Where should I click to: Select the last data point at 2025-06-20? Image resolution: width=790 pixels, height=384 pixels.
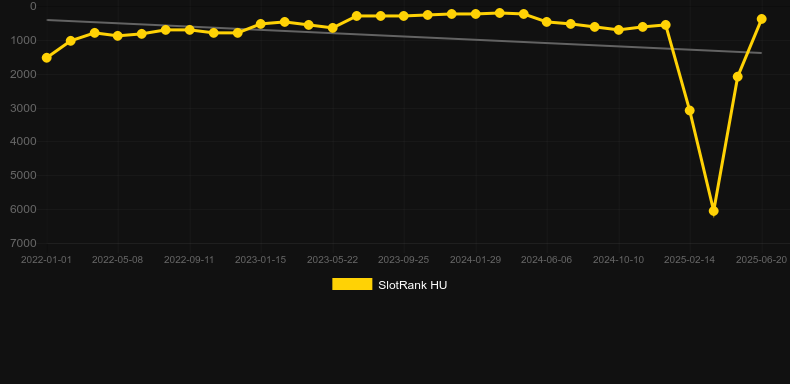tap(761, 19)
